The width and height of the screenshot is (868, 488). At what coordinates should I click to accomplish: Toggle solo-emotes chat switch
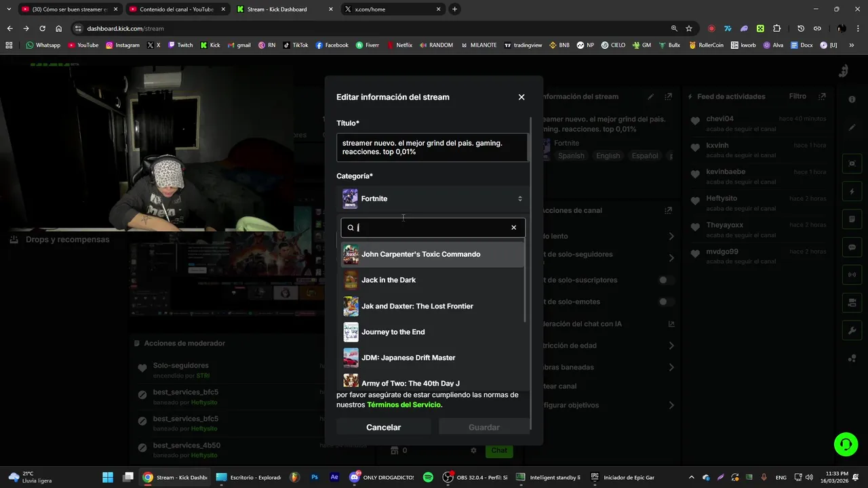pos(667,302)
